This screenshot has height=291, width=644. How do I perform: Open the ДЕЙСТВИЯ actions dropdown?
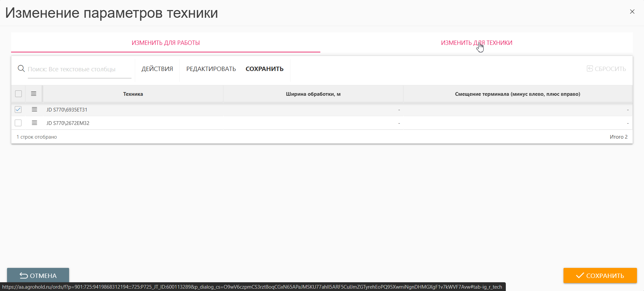click(157, 69)
